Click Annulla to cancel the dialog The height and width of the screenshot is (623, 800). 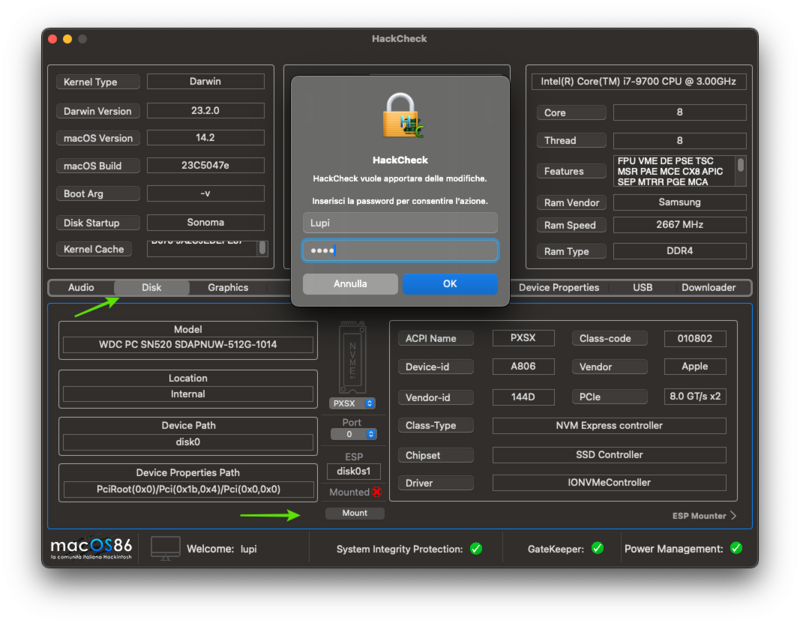click(x=350, y=284)
